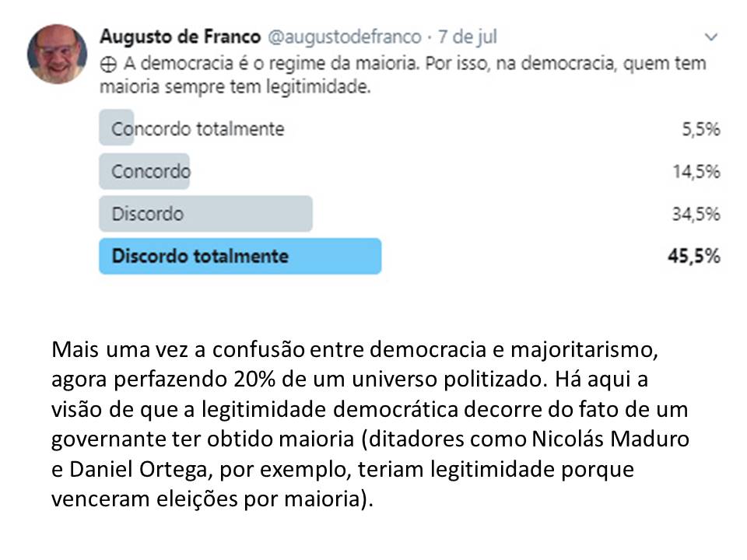
Task: Click the 14,5% poll result
Action: (x=696, y=171)
